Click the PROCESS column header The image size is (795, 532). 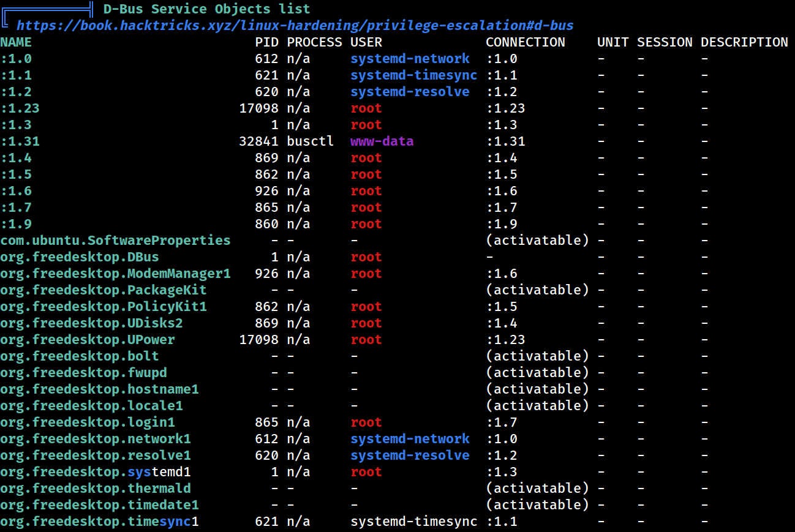[315, 42]
